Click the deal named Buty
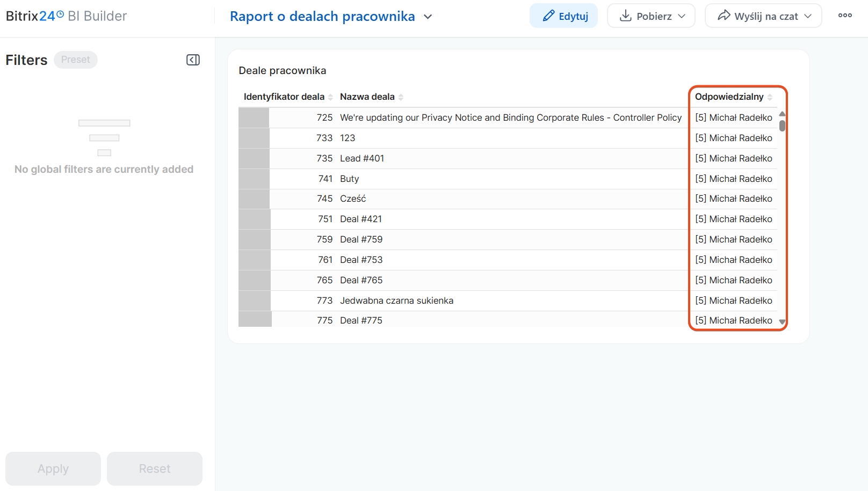Viewport: 868px width, 491px height. (349, 179)
